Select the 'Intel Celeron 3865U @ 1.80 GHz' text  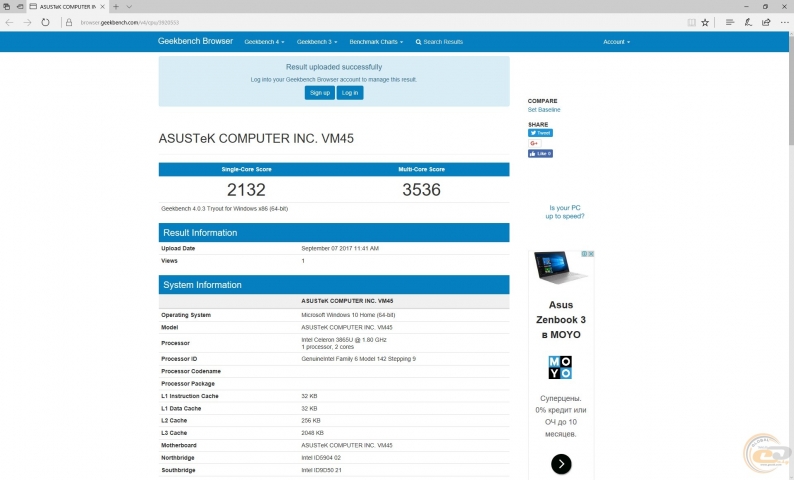tap(344, 340)
